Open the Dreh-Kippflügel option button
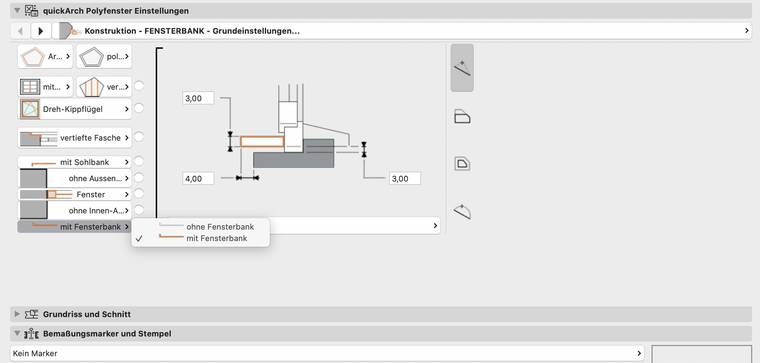This screenshot has width=760, height=363. coord(75,109)
